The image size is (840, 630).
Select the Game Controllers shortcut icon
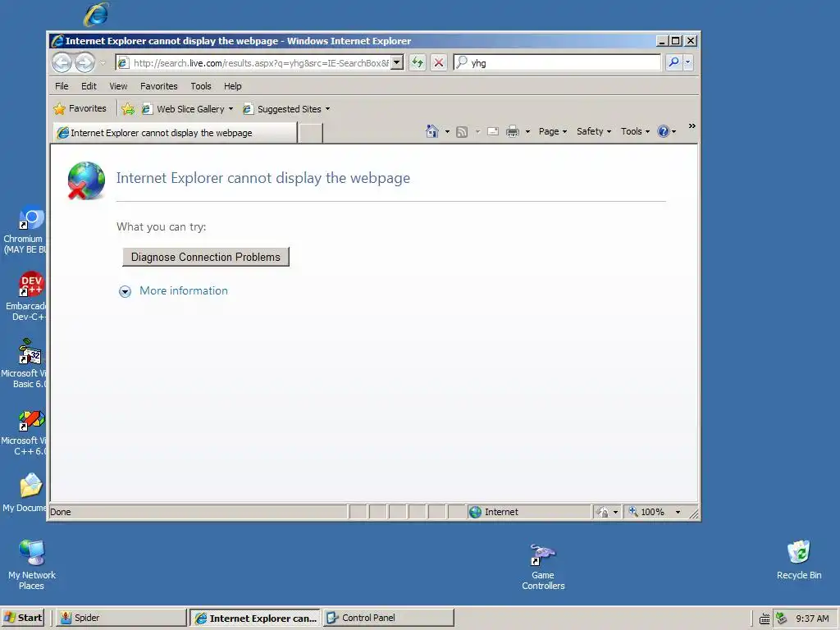pos(543,567)
